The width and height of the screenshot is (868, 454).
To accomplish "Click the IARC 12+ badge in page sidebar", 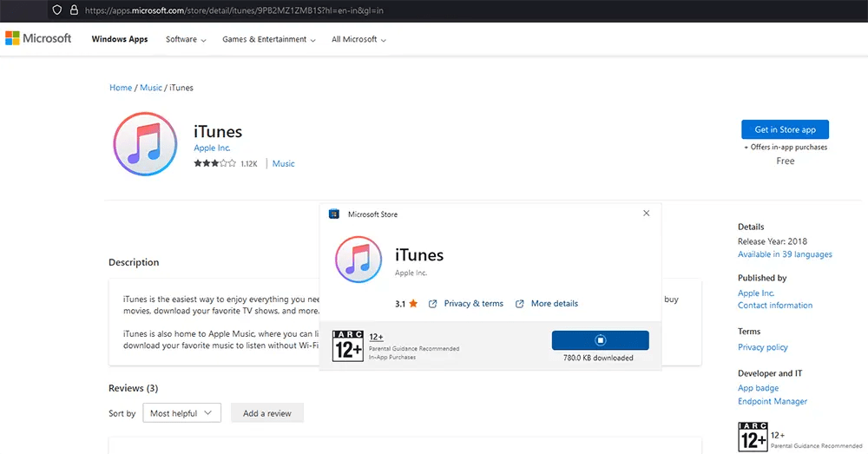I will (x=753, y=437).
